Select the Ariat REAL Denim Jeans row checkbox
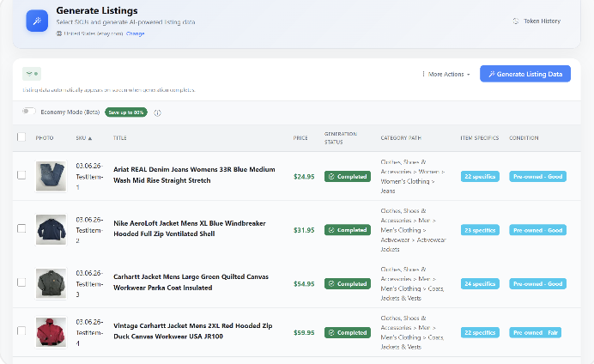 [x=21, y=175]
